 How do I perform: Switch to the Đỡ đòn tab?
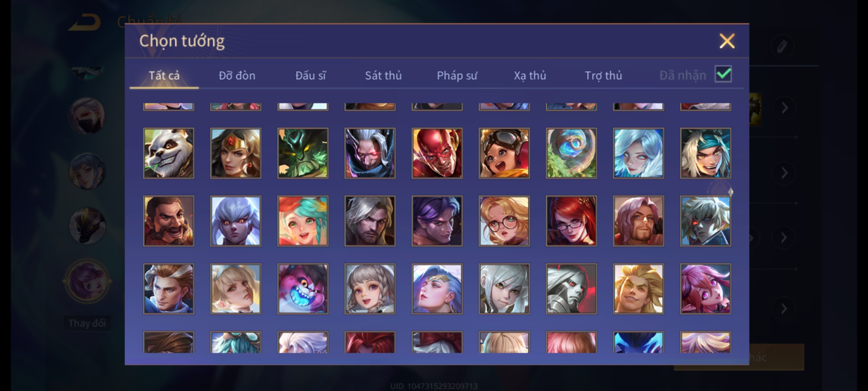pos(237,75)
